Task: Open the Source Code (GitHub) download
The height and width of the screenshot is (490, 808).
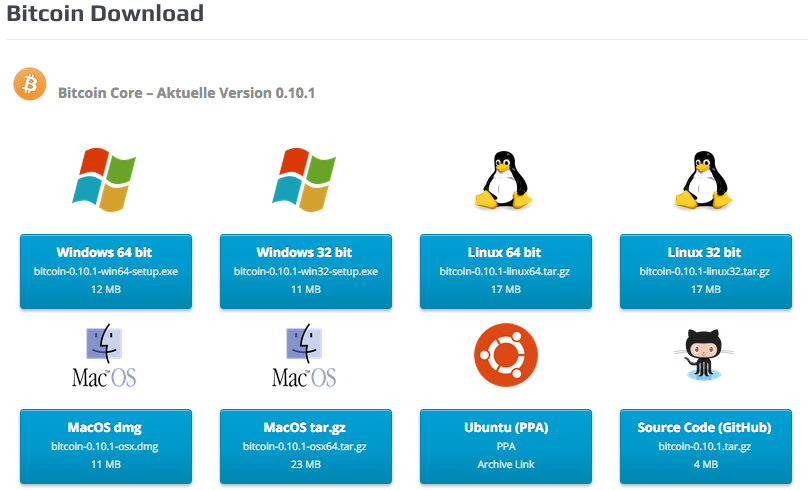Action: [706, 447]
